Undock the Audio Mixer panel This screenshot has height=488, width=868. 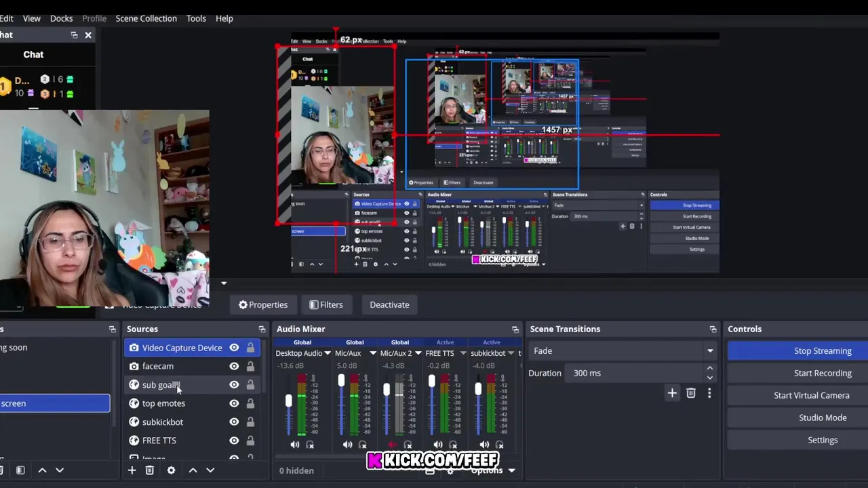point(515,329)
